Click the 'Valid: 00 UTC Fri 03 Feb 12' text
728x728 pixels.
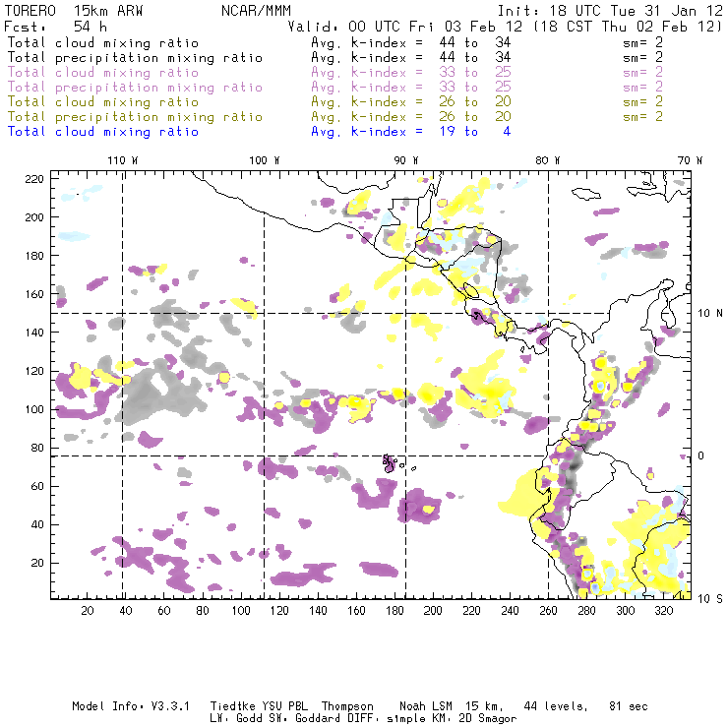pos(405,27)
